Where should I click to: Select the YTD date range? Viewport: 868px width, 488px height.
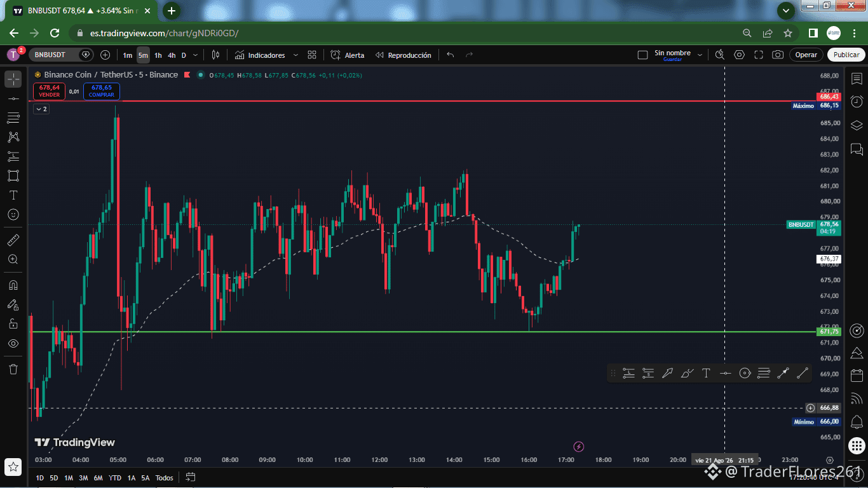click(x=115, y=478)
